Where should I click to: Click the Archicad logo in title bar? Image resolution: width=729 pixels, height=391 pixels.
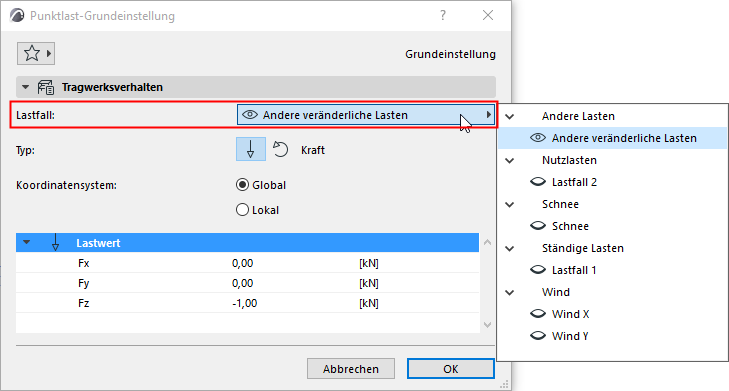17,15
